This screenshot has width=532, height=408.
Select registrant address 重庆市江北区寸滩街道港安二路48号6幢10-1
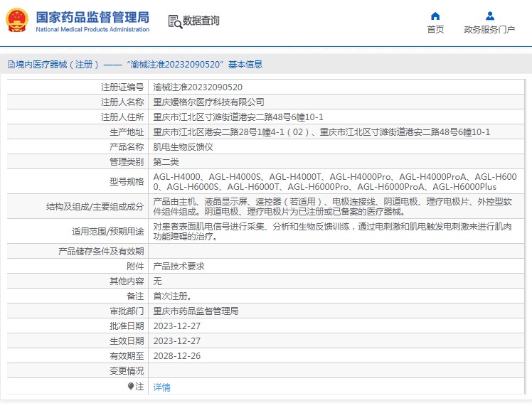(x=238, y=117)
